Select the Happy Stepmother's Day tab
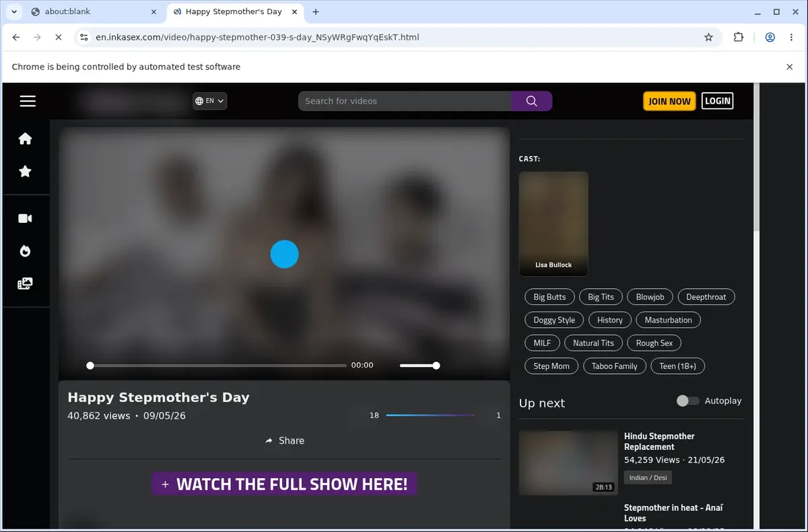 (234, 11)
